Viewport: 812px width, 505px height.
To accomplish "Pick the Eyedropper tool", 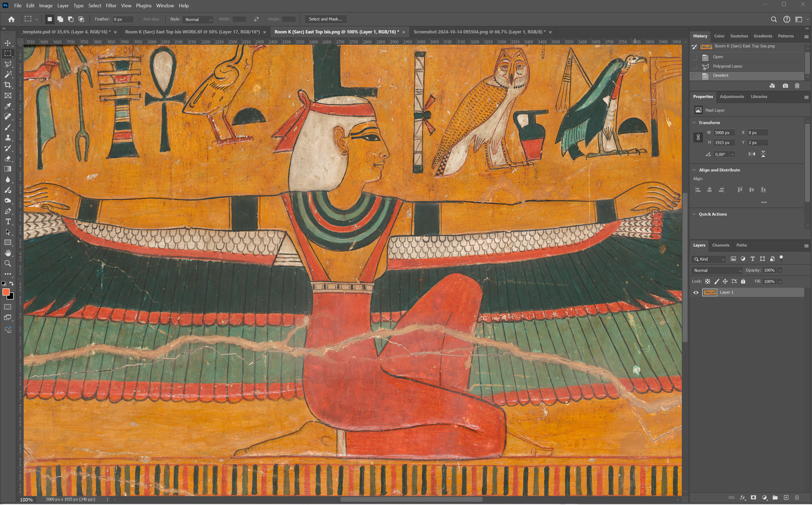I will (8, 106).
